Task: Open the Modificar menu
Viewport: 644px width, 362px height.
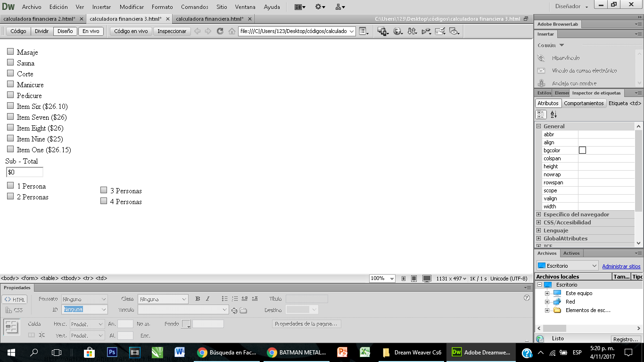Action: [x=132, y=7]
